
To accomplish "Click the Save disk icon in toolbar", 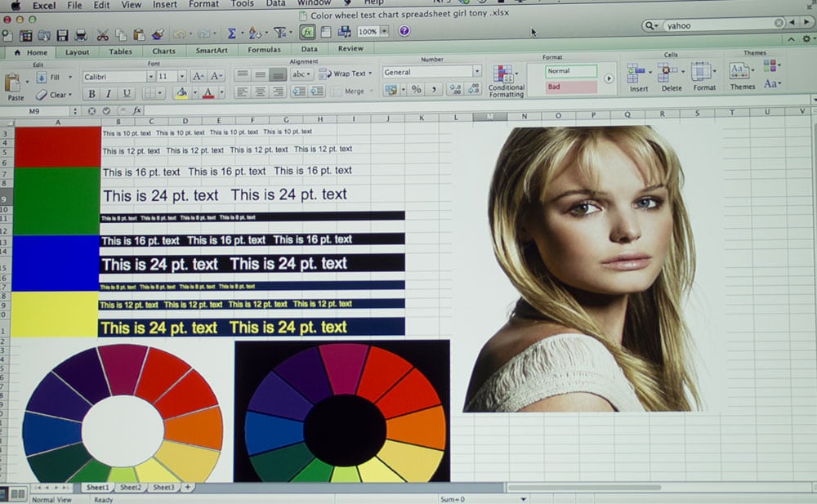I will pos(63,34).
